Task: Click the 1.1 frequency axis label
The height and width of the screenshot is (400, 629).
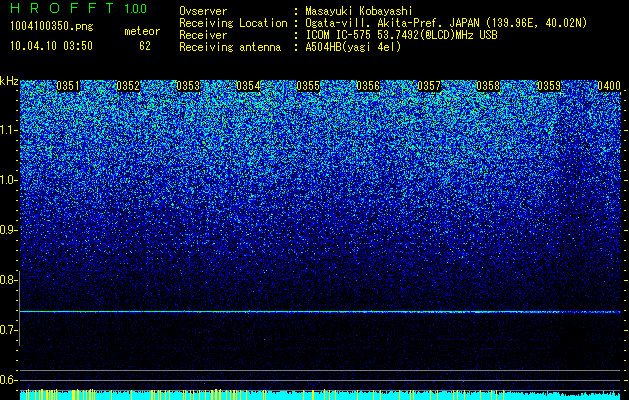Action: point(7,130)
